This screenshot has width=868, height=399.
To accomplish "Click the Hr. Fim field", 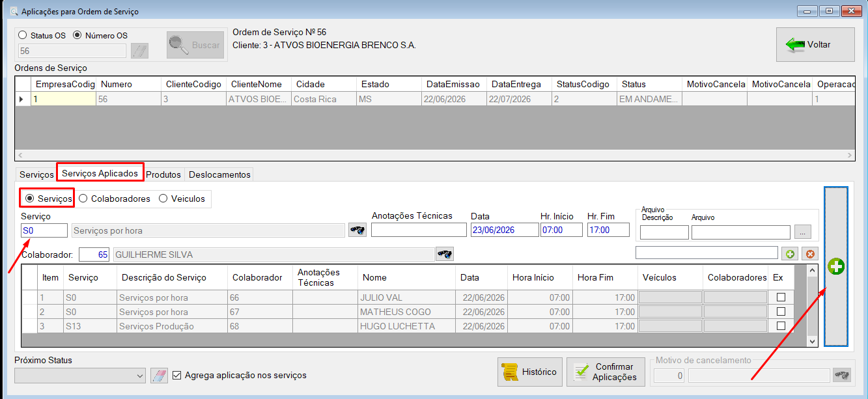I will 608,230.
